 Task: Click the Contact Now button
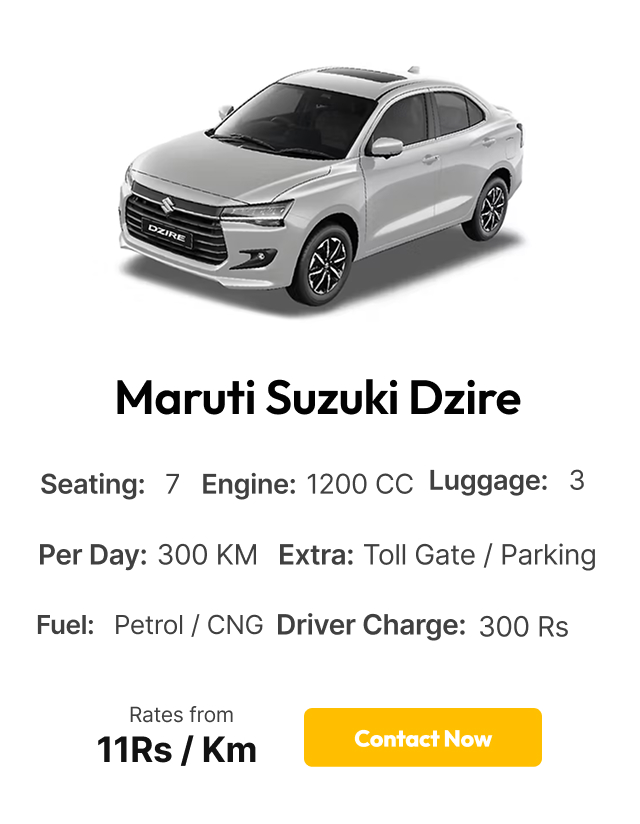[x=422, y=737]
